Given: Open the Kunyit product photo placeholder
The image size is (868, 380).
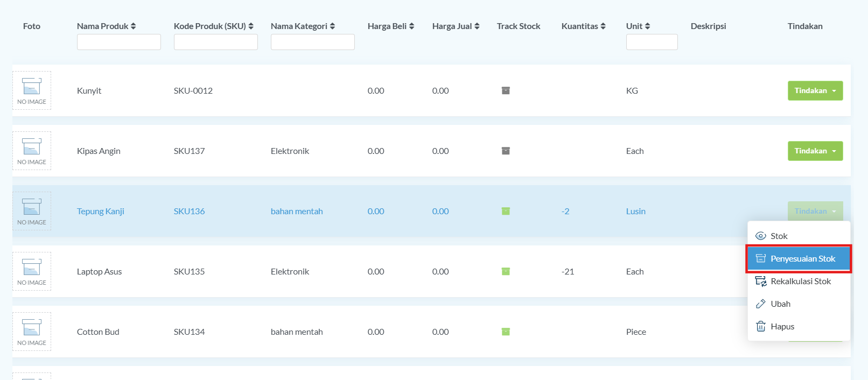Looking at the screenshot, I should [32, 90].
